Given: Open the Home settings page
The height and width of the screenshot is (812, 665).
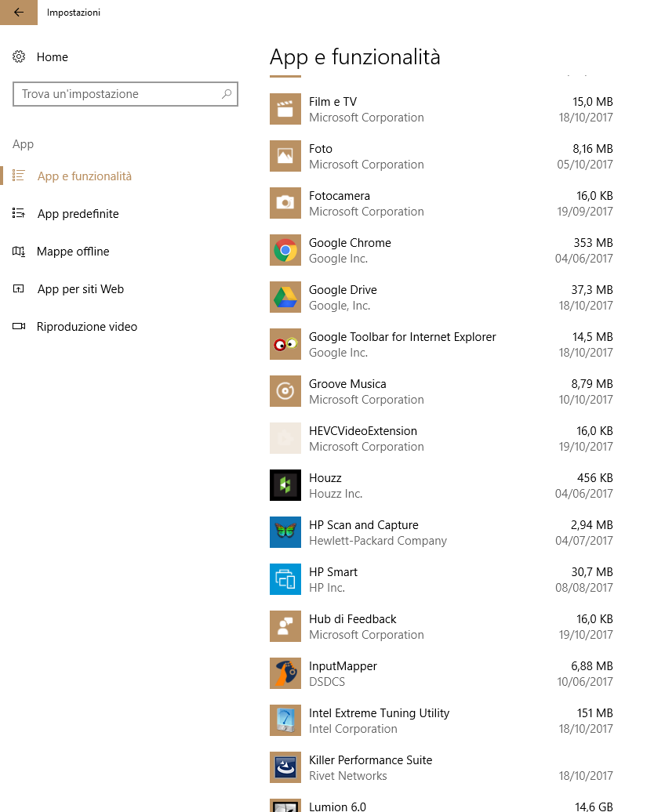Looking at the screenshot, I should 52,57.
